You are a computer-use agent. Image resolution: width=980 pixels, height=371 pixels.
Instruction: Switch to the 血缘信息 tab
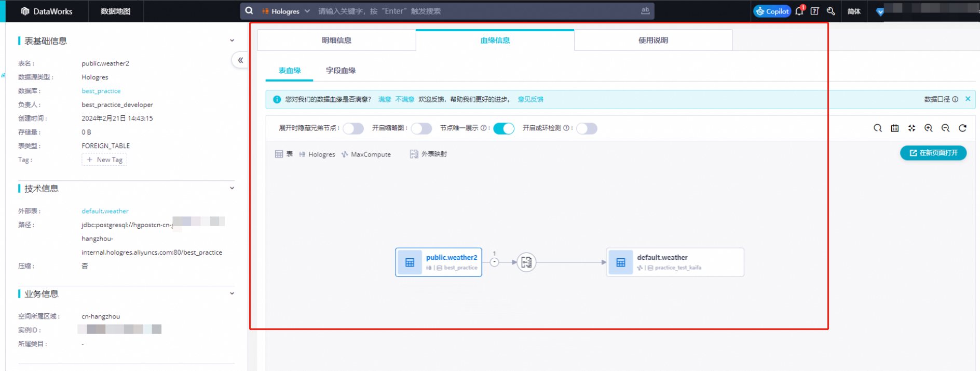click(x=495, y=40)
